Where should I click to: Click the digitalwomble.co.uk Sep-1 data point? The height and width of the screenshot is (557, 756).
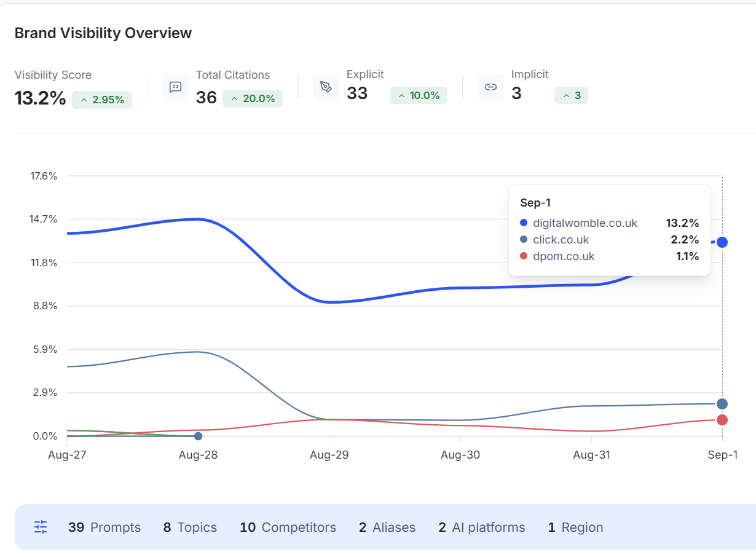pos(722,242)
